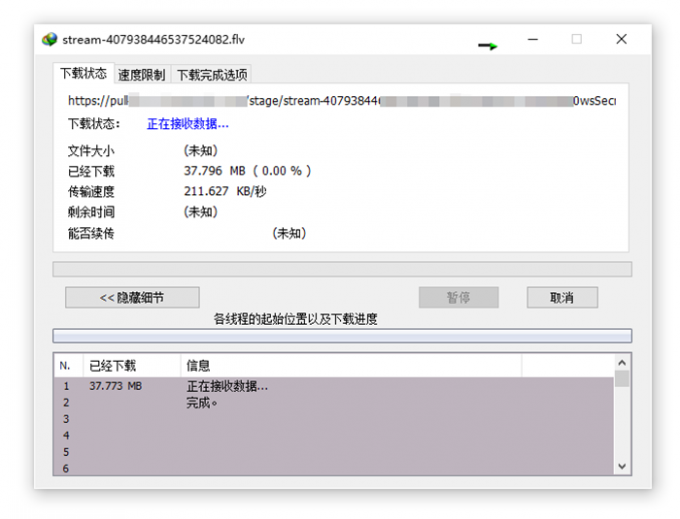Close the download window
Image resolution: width=680 pixels, height=519 pixels.
coord(621,39)
